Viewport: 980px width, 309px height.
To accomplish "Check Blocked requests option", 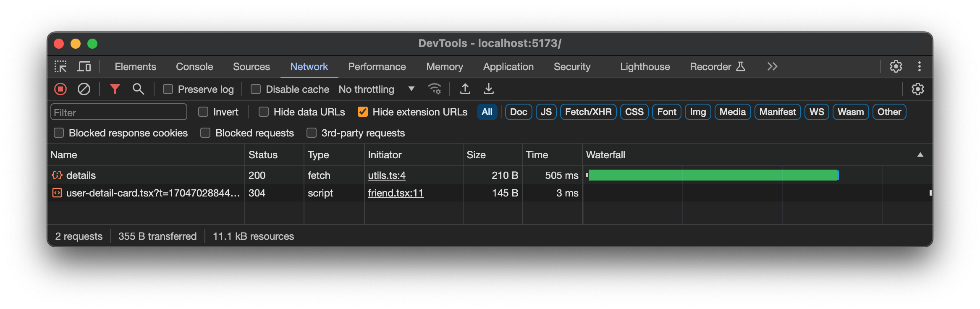I will (x=205, y=133).
